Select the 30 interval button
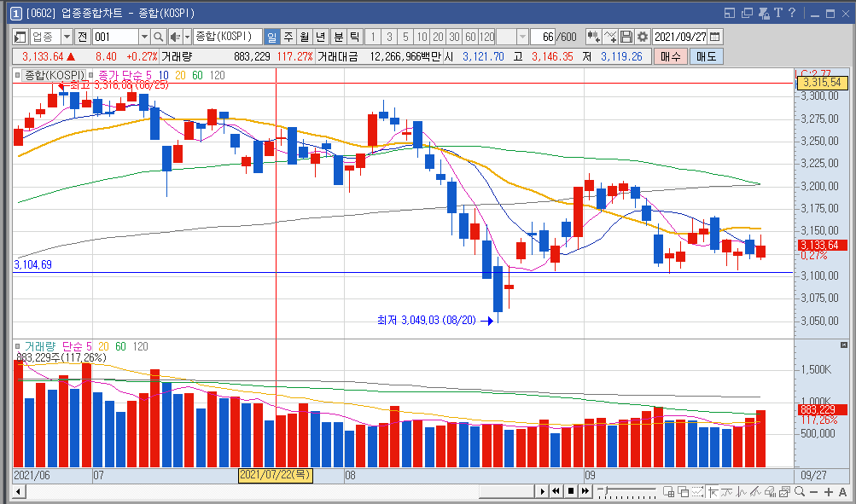 coord(454,37)
